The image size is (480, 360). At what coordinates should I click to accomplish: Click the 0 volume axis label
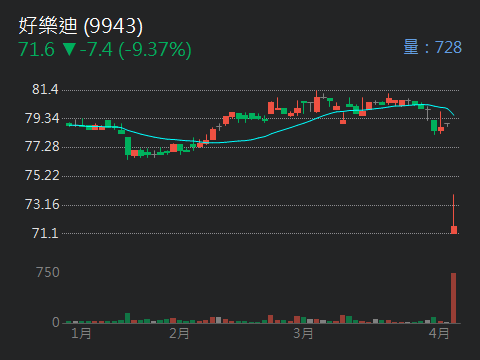(x=56, y=322)
